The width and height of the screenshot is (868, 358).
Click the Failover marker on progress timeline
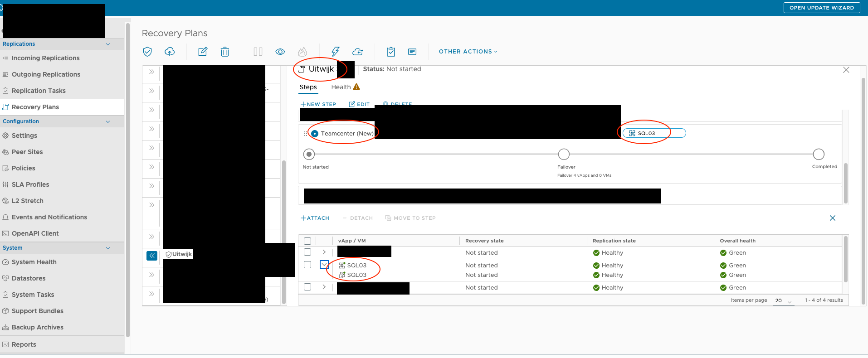click(x=564, y=155)
